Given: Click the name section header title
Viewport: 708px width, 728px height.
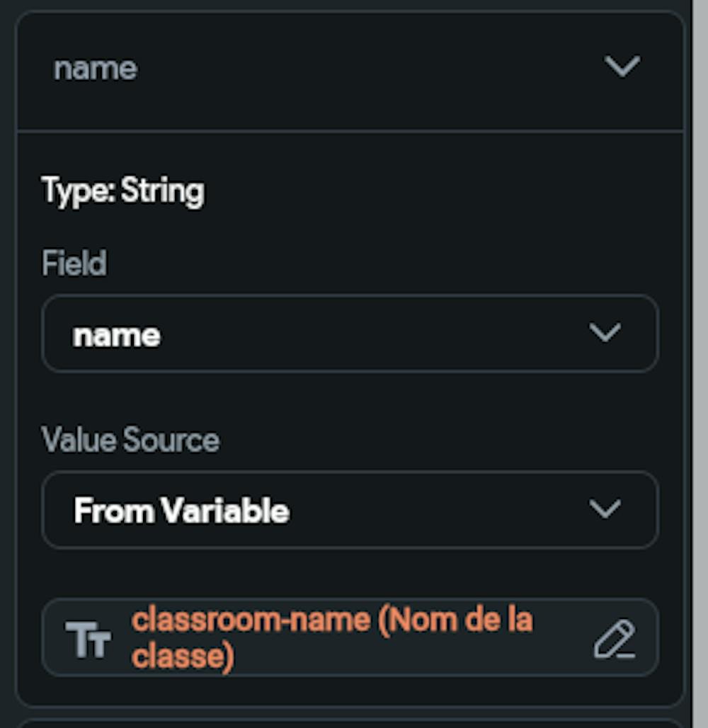Looking at the screenshot, I should click(96, 69).
